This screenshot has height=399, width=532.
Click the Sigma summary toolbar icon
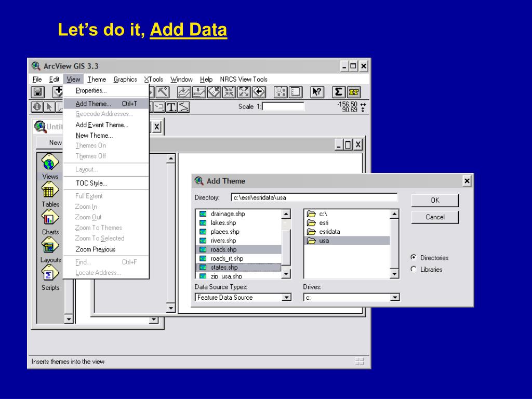coord(339,92)
